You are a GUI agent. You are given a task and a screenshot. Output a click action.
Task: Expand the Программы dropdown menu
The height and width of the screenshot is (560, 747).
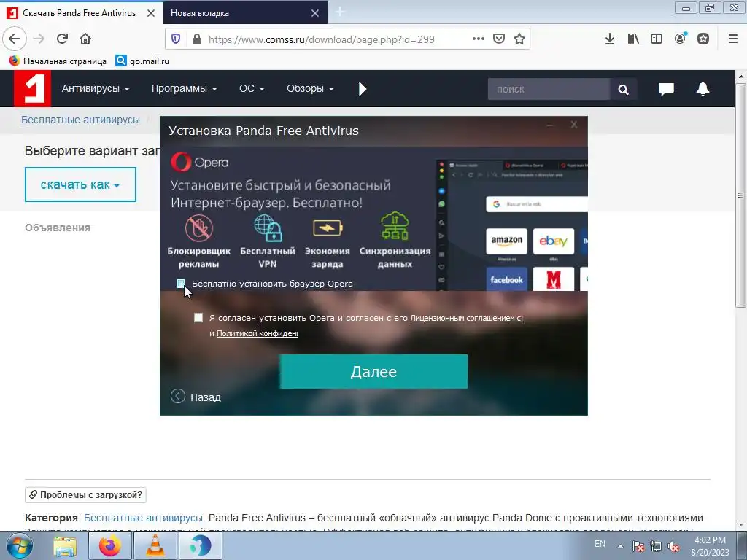(184, 88)
